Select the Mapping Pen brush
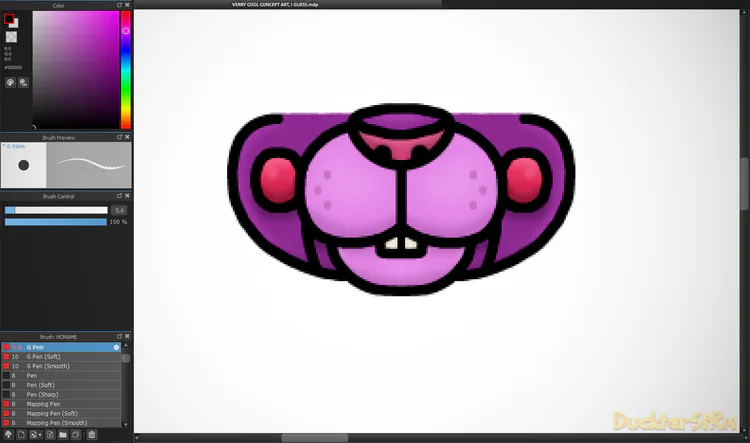The width and height of the screenshot is (750, 443). (x=61, y=404)
